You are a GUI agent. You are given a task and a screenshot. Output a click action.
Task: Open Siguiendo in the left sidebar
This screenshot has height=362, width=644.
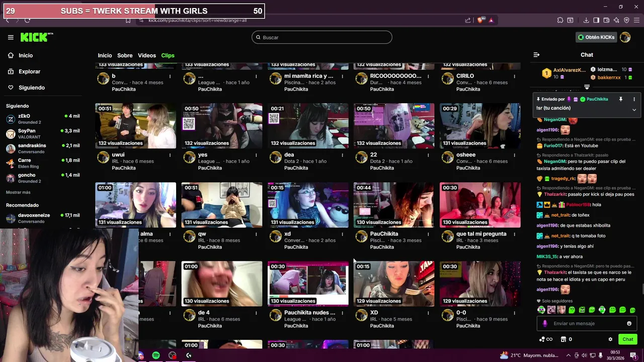click(x=26, y=87)
